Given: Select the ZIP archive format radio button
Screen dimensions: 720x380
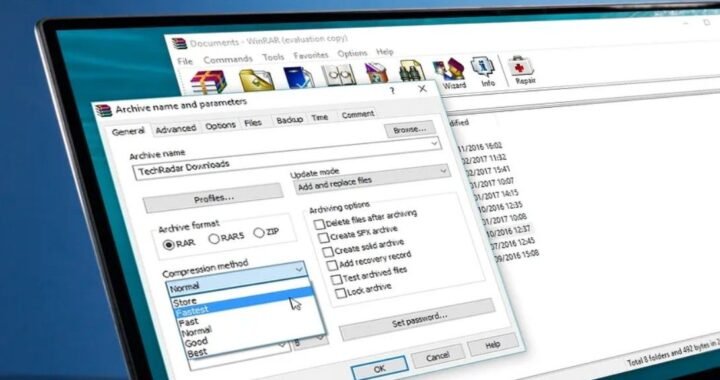Looking at the screenshot, I should [259, 233].
